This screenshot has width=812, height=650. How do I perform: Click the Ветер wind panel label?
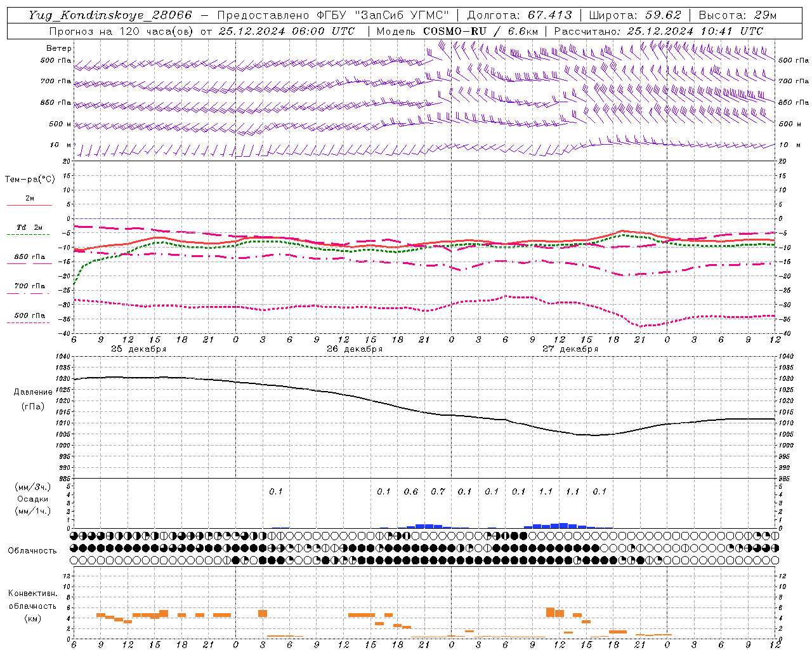point(59,48)
